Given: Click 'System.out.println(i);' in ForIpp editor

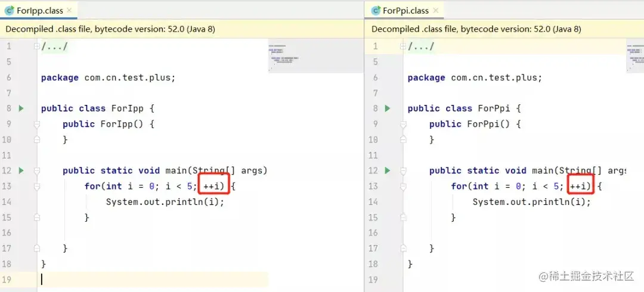Looking at the screenshot, I should pos(165,201).
